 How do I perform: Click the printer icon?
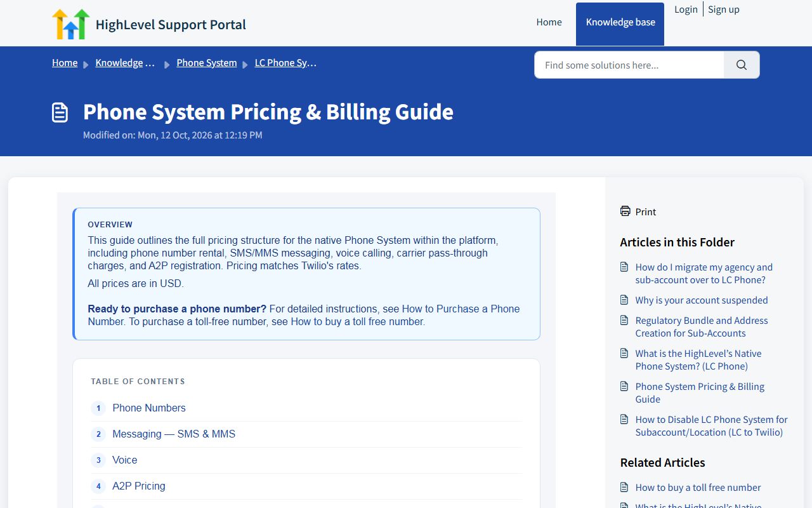625,211
